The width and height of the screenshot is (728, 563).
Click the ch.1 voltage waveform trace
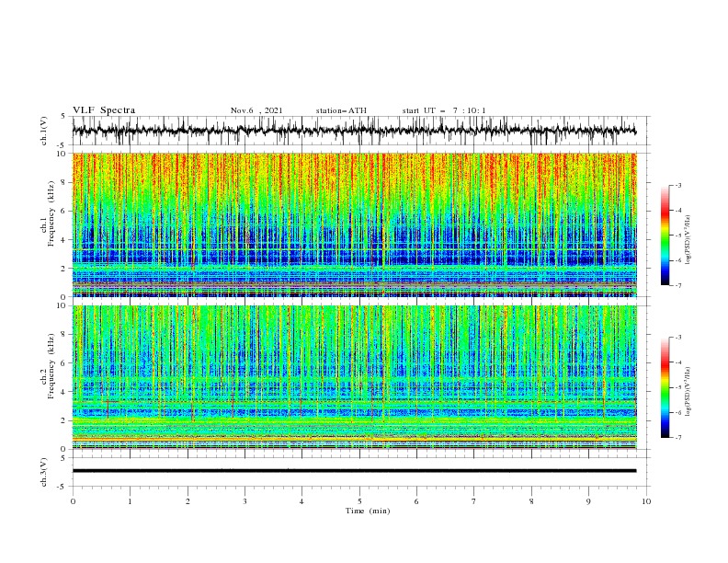tap(354, 131)
